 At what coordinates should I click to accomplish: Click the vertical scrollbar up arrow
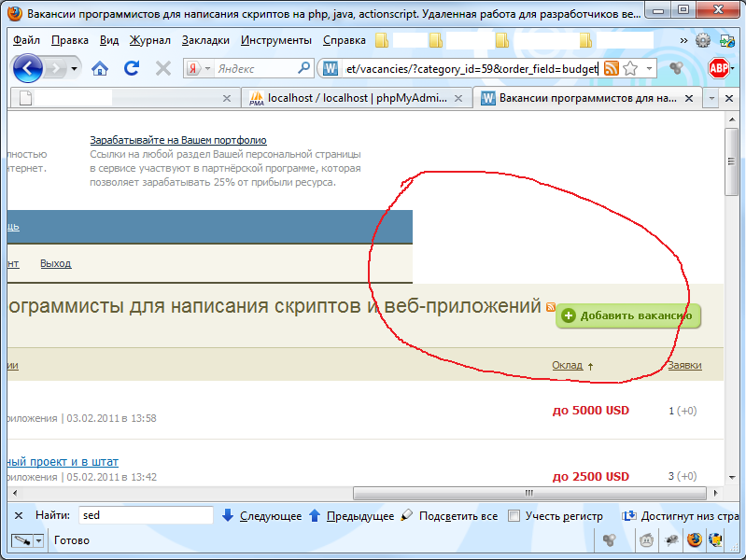tap(732, 119)
